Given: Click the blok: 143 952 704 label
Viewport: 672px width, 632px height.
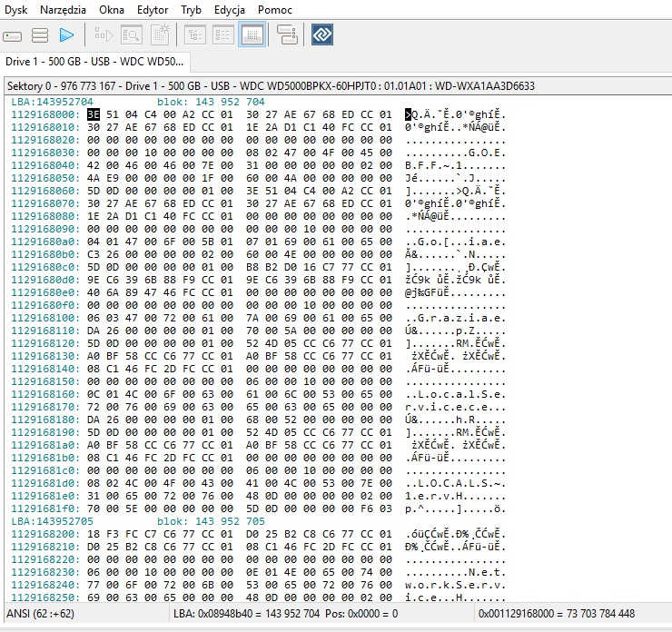Looking at the screenshot, I should pyautogui.click(x=211, y=102).
